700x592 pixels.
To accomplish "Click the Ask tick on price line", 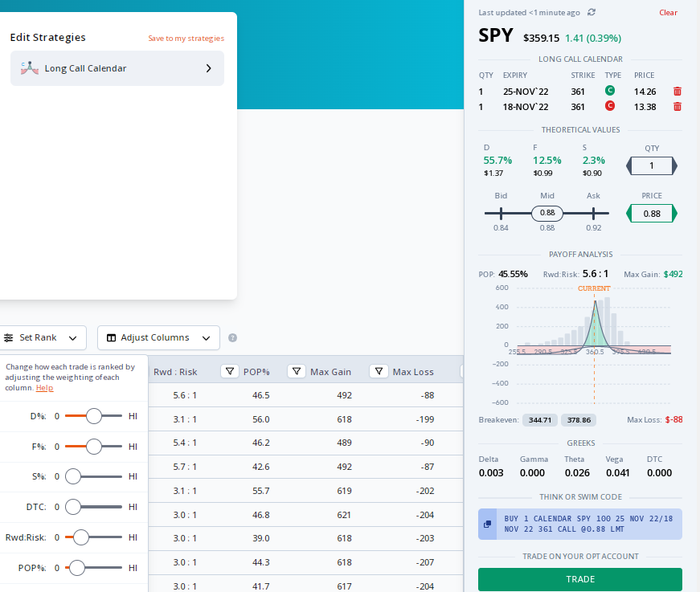I will pos(593,213).
